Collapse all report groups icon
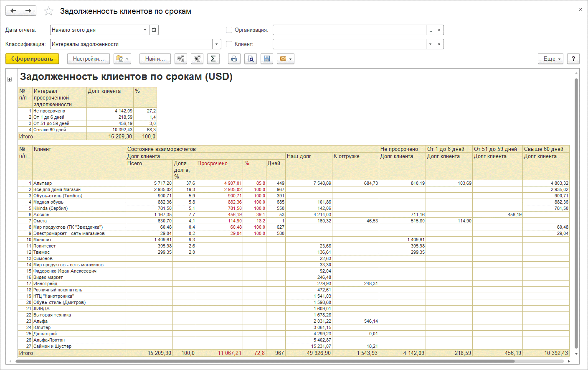This screenshot has height=370, width=588. pos(180,59)
